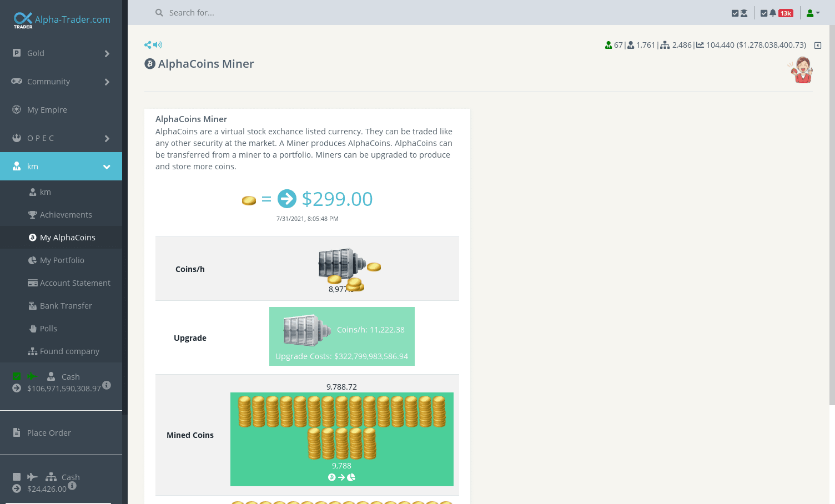
Task: Click the coin-to-portfolio transfer icon under 9,788
Action: tap(341, 477)
